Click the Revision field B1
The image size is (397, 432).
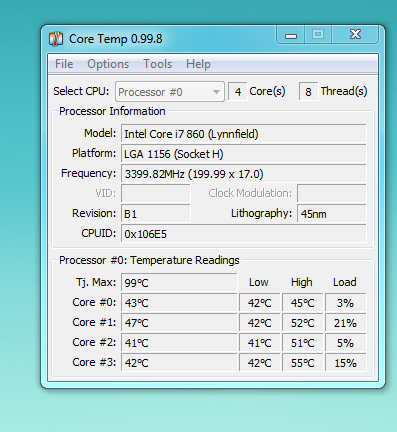pos(156,214)
